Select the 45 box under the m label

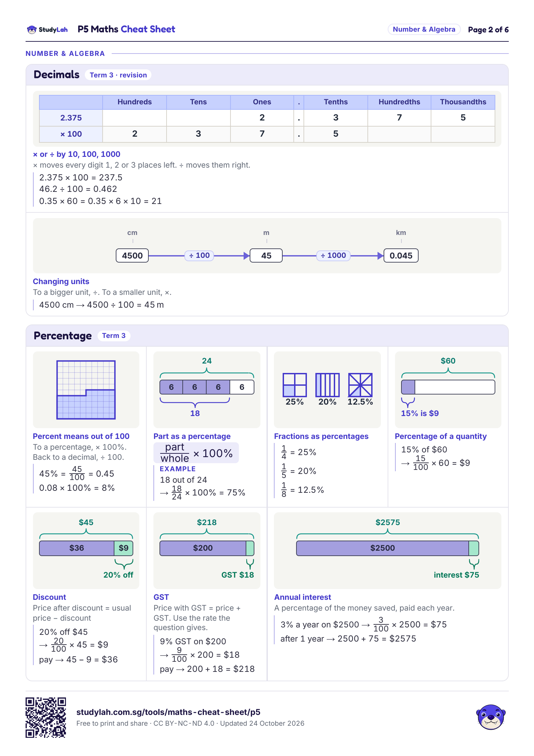tap(266, 255)
